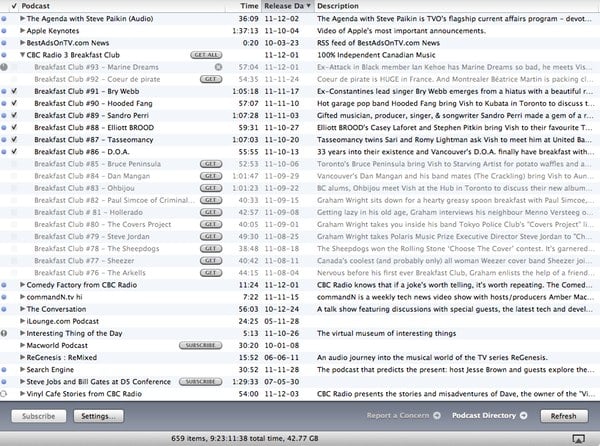Uncheck Breakfast Club #90 - Hooded Fang
Image resolution: width=600 pixels, height=446 pixels.
click(14, 103)
